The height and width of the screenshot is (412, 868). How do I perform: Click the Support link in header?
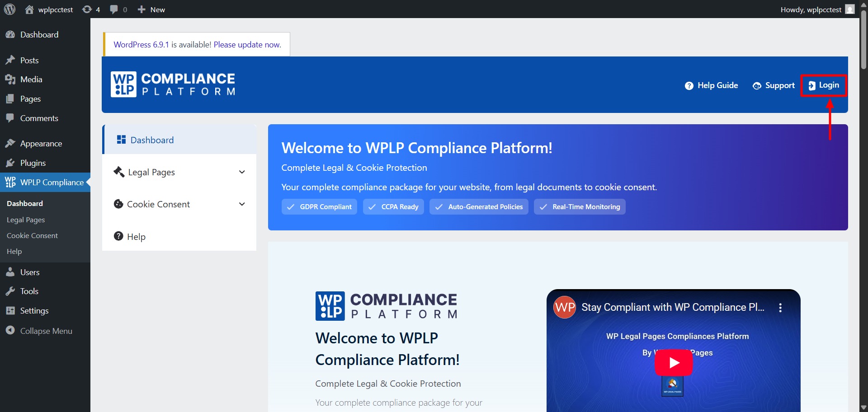pos(774,85)
